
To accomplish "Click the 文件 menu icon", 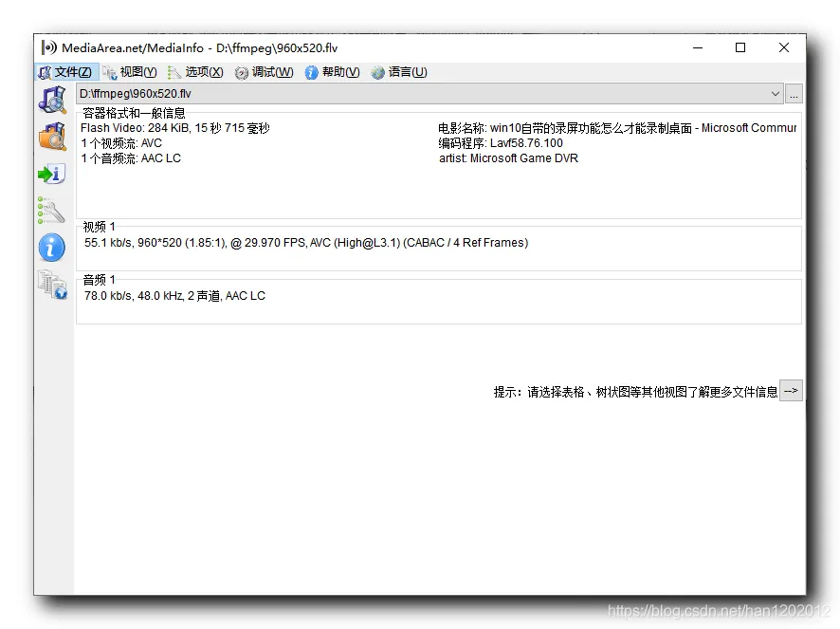I will pos(45,72).
